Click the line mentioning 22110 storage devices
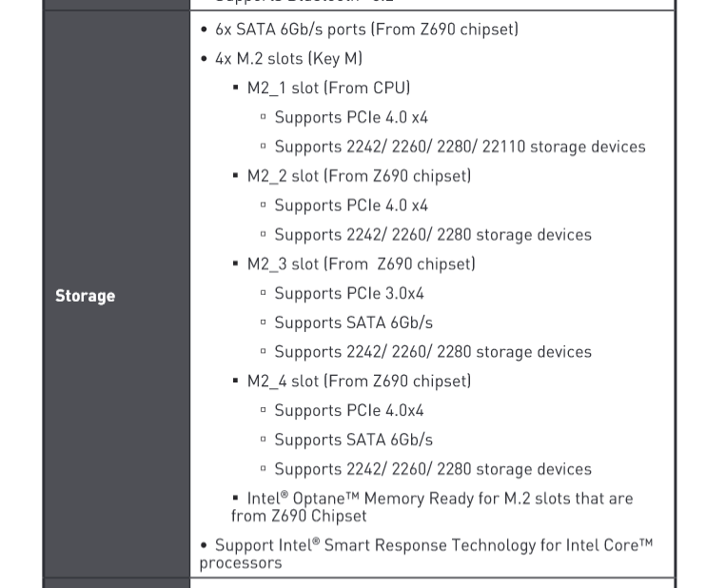The height and width of the screenshot is (588, 726). point(460,147)
